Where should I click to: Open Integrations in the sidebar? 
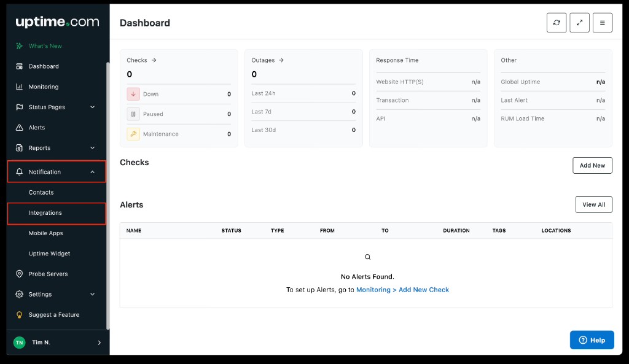pos(45,213)
